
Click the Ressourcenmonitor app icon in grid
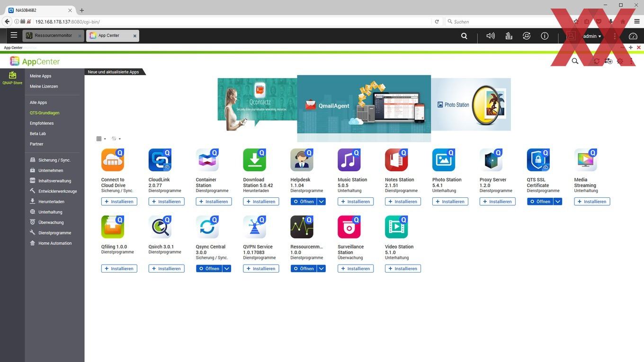pyautogui.click(x=302, y=227)
